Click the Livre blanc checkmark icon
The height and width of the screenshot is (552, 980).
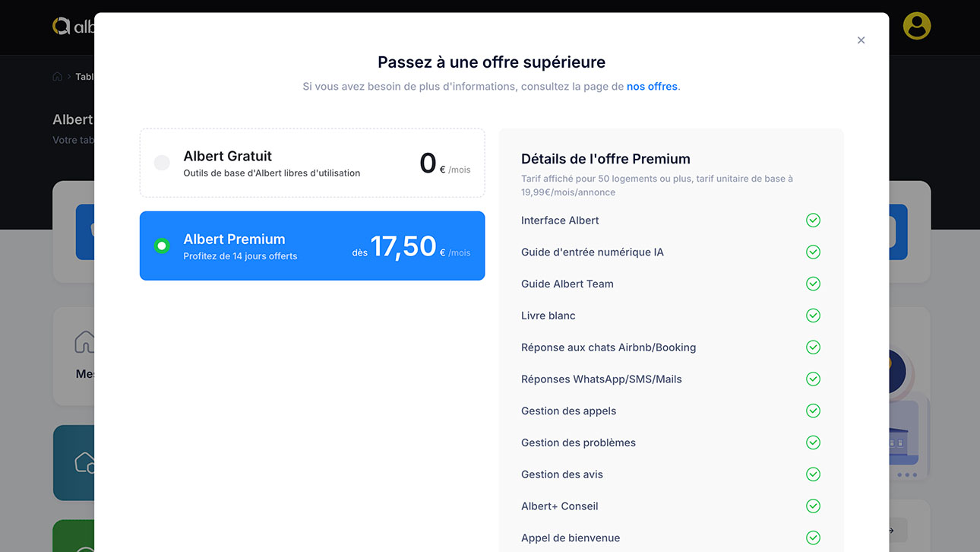813,316
